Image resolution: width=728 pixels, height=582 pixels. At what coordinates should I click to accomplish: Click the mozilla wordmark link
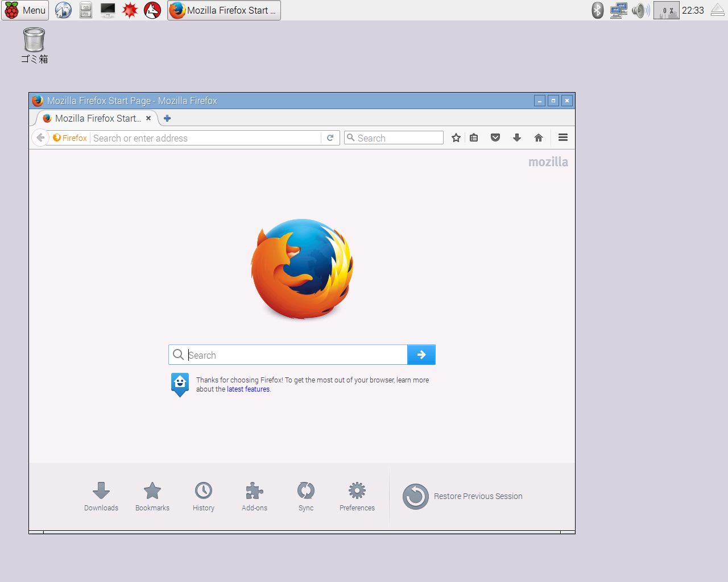[x=548, y=162]
